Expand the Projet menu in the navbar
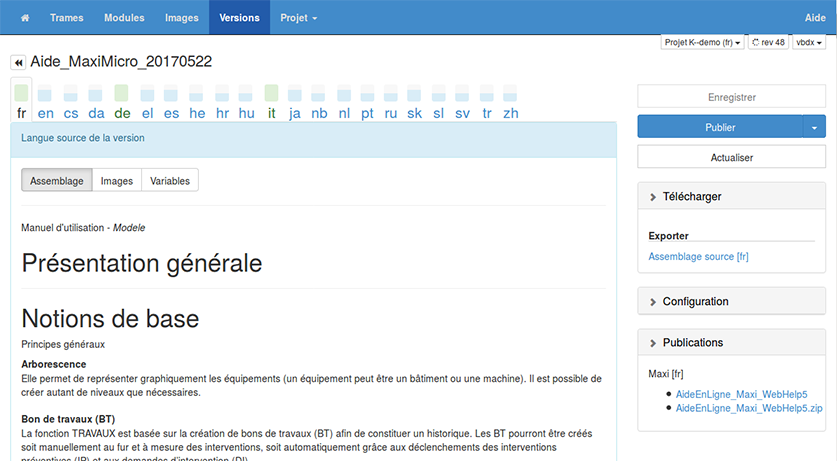The width and height of the screenshot is (837, 461). tap(298, 18)
